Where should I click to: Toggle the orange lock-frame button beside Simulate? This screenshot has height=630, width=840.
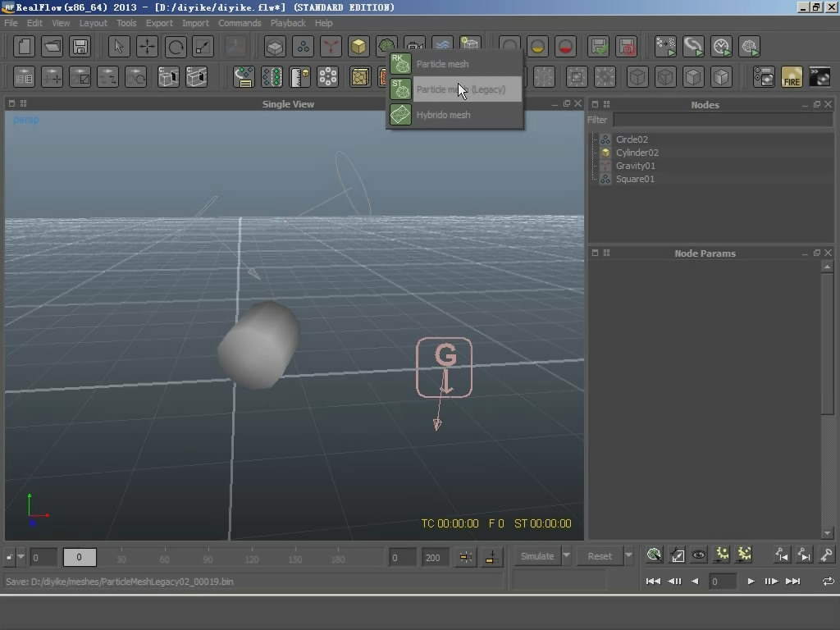(491, 557)
